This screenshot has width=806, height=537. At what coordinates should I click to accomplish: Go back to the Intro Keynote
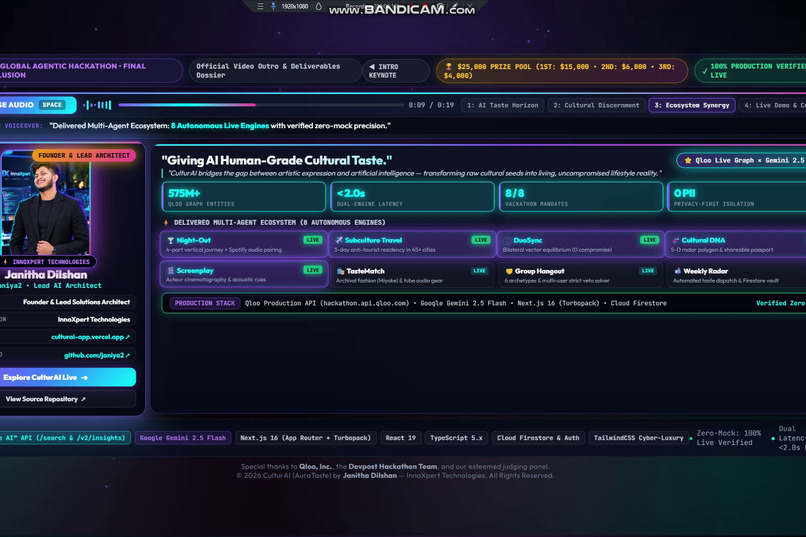395,71
